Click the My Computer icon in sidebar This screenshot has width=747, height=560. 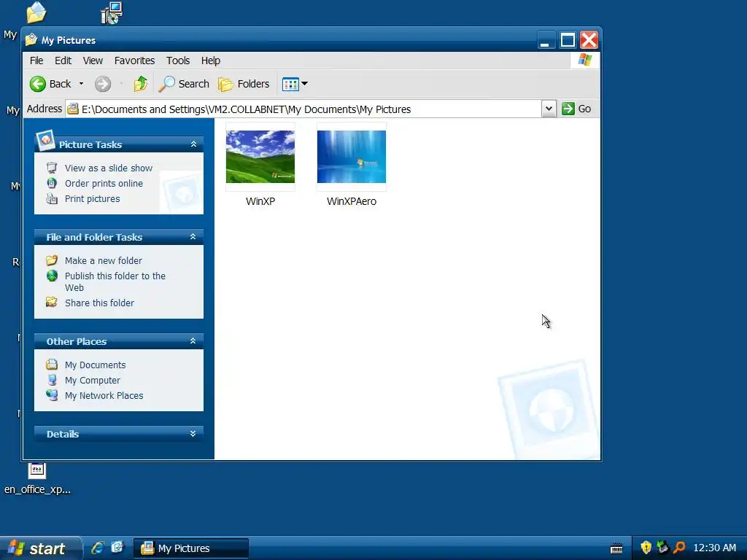pyautogui.click(x=52, y=380)
